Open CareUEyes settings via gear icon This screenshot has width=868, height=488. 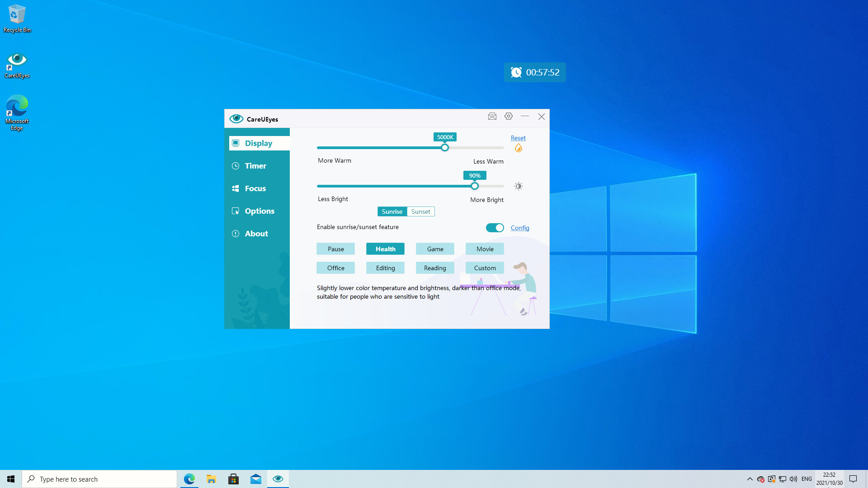click(x=508, y=116)
